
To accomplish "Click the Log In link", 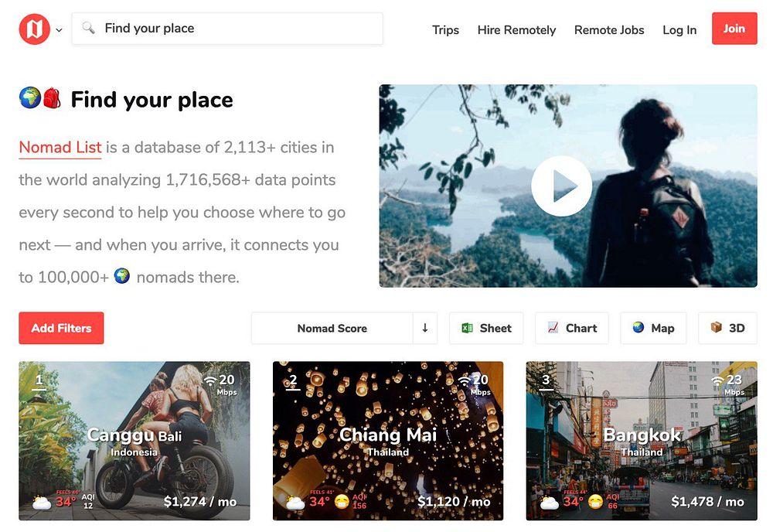I will pos(679,30).
